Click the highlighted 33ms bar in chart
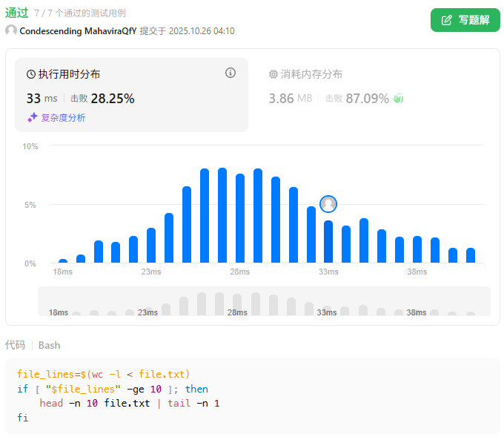This screenshot has width=504, height=440. tap(328, 241)
